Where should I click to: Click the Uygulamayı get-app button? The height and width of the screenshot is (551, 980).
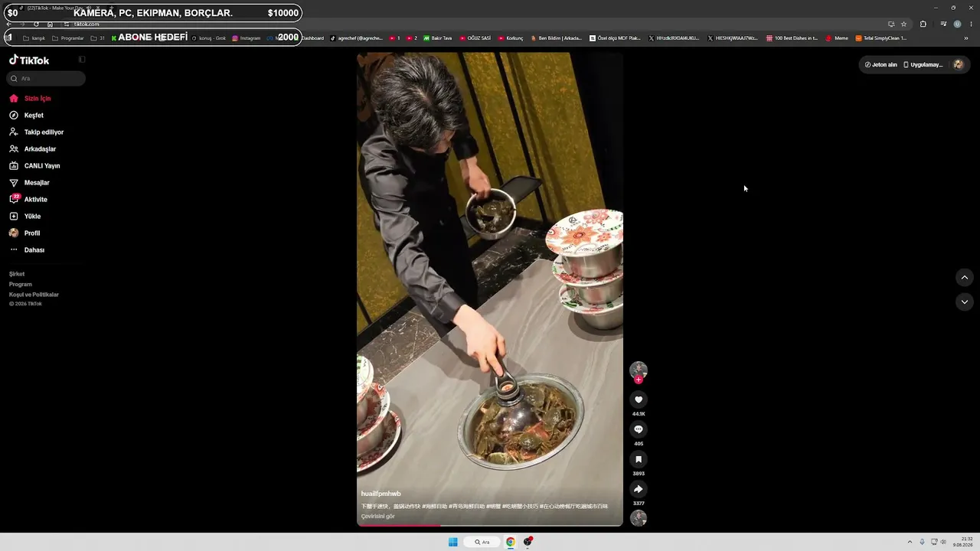coord(923,65)
